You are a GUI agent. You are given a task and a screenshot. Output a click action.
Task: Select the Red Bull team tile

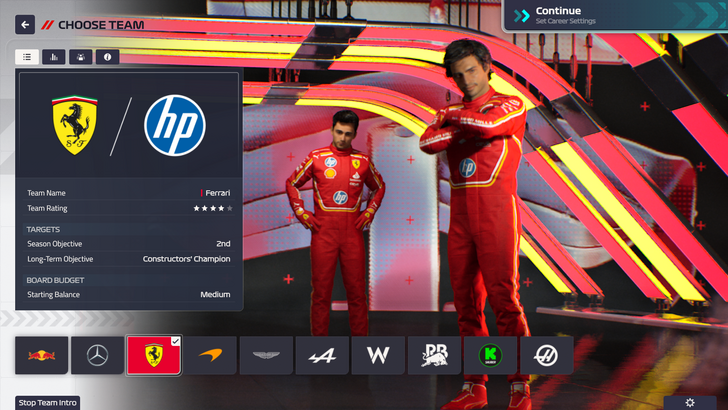(42, 355)
